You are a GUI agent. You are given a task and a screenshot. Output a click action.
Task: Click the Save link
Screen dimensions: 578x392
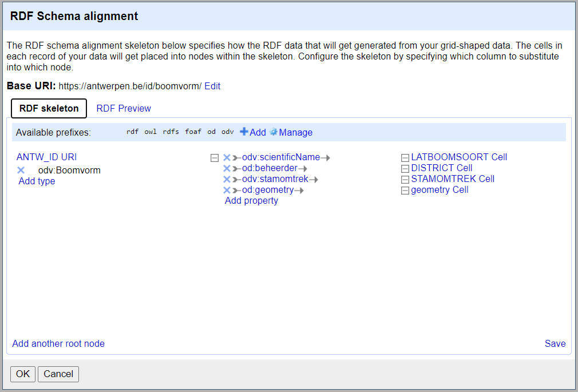555,343
